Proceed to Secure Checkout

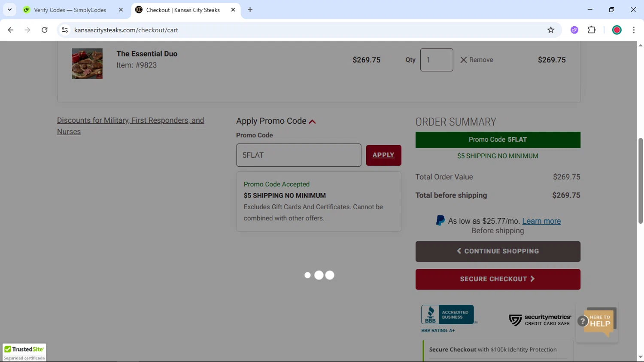[498, 279]
